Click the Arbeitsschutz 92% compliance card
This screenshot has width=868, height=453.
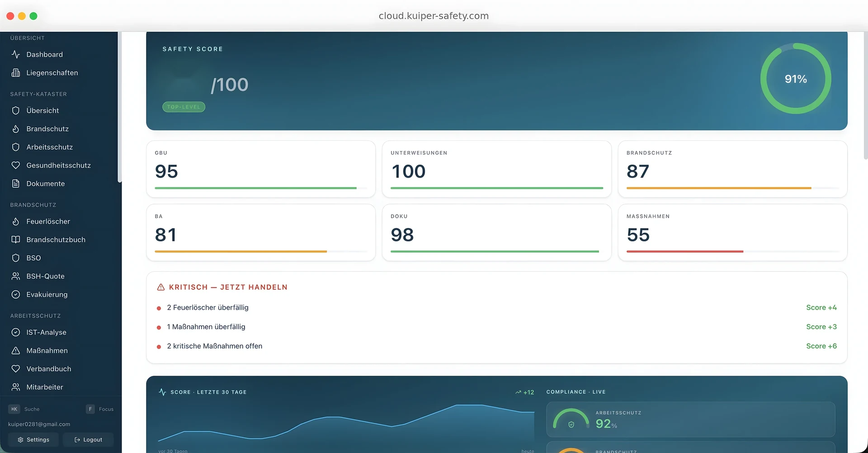[x=691, y=420]
